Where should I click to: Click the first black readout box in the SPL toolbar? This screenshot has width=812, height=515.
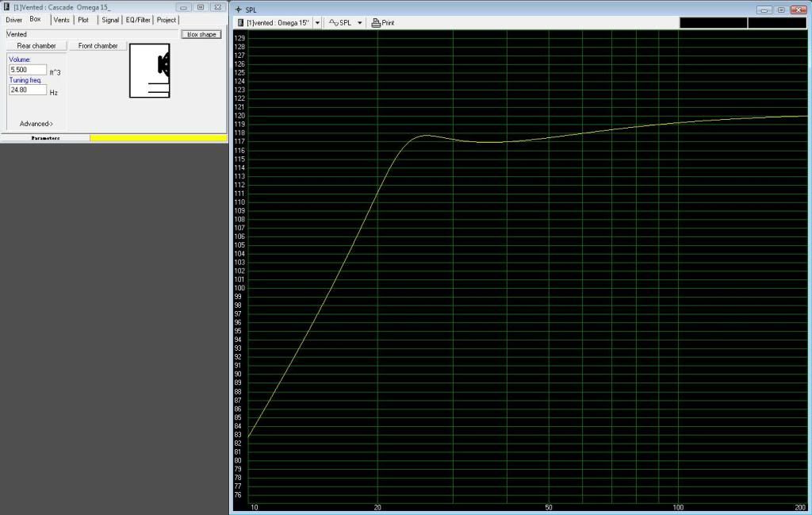tap(713, 23)
